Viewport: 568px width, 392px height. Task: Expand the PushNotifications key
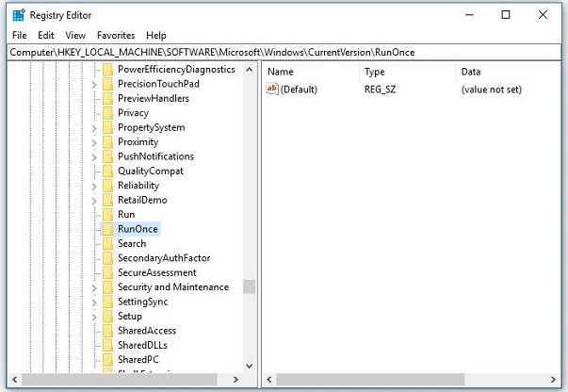94,156
